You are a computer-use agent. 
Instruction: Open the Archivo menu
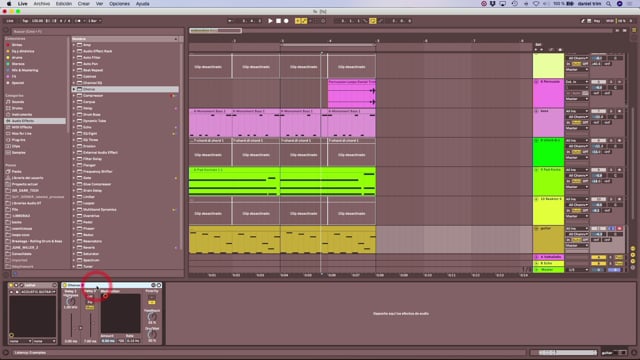click(42, 4)
